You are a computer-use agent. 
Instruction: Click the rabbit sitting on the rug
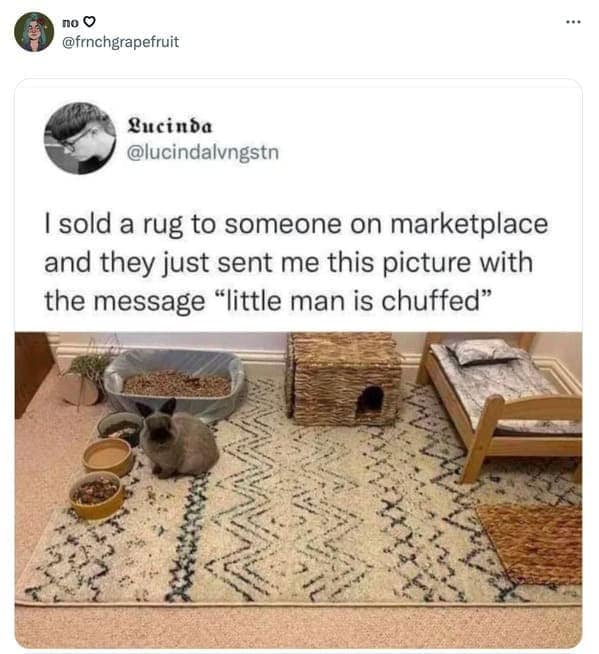click(x=178, y=439)
